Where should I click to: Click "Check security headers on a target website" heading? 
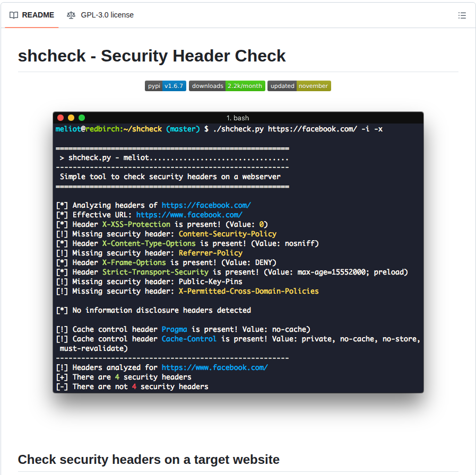pos(149,459)
